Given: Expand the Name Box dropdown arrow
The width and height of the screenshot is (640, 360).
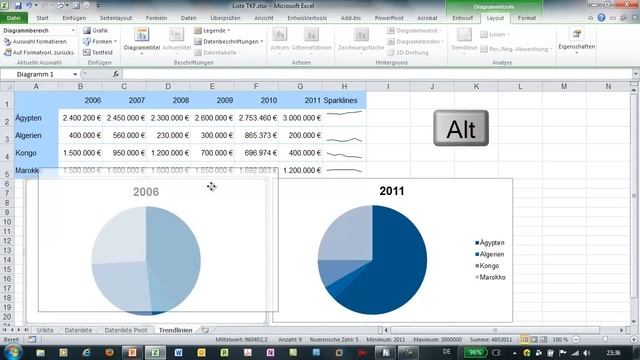Looking at the screenshot, I should [75, 74].
